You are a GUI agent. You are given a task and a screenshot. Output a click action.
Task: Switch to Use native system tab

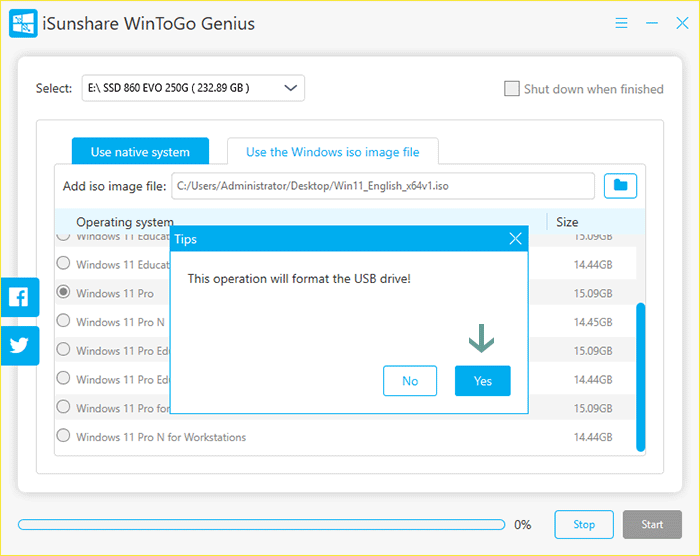(140, 151)
